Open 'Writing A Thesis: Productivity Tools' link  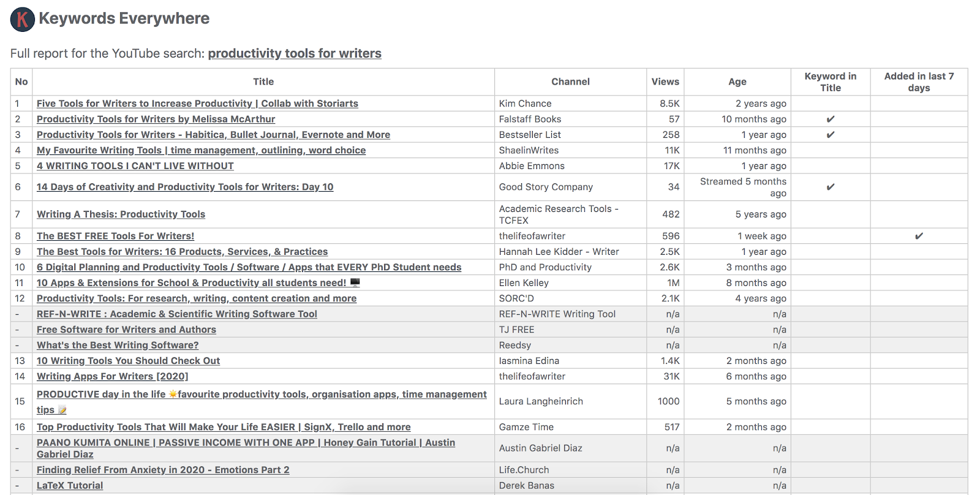(121, 214)
